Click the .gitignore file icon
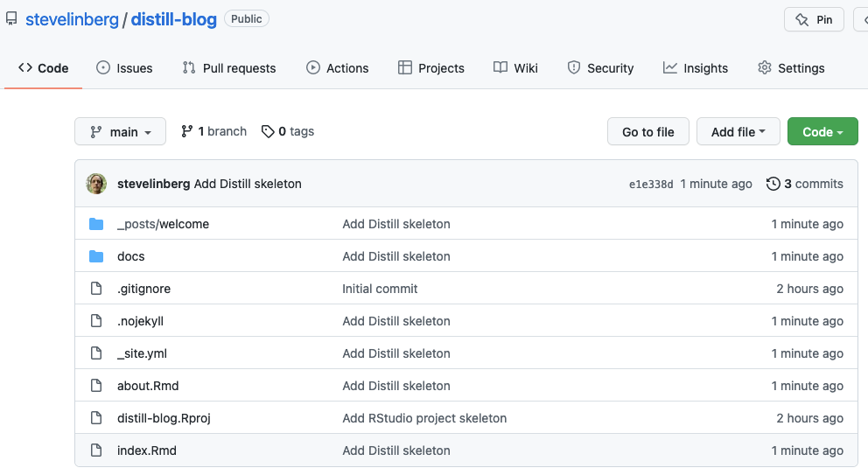The width and height of the screenshot is (868, 475). coord(96,289)
